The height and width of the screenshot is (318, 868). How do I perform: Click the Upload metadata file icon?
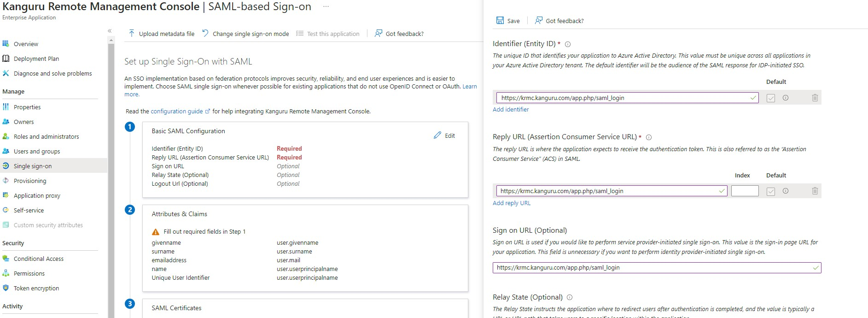click(132, 33)
